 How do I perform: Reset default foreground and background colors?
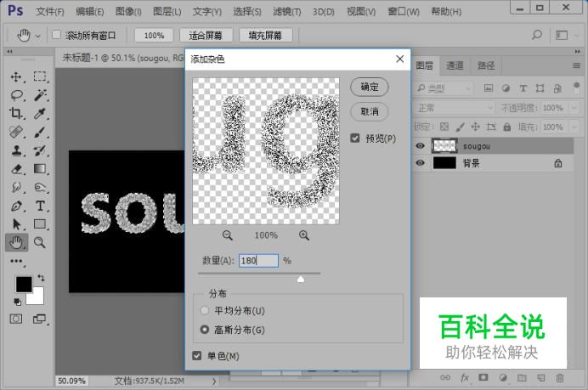(x=17, y=301)
